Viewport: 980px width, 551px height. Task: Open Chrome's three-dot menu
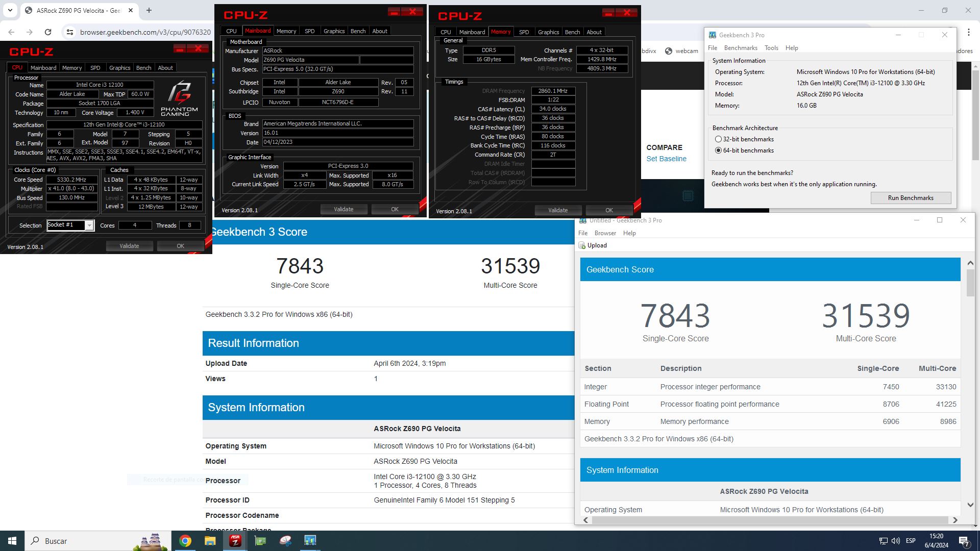pyautogui.click(x=968, y=32)
